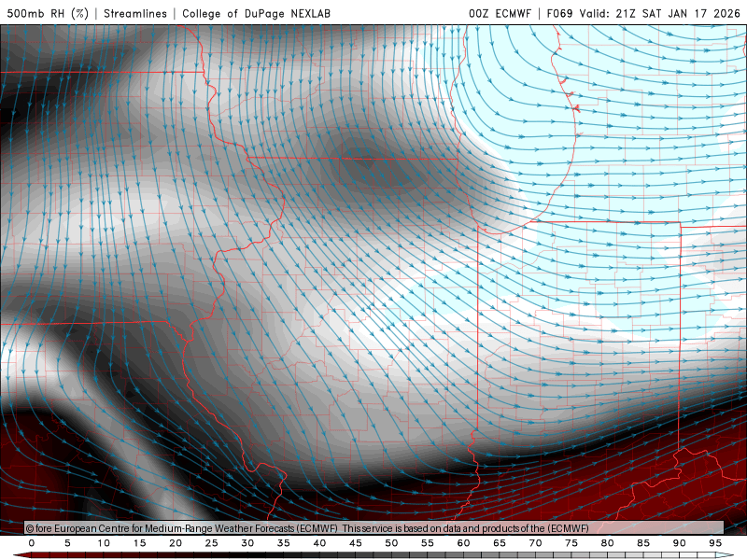This screenshot has height=560, width=747.
Task: Click the '25' humidity scale value
Action: click(212, 543)
